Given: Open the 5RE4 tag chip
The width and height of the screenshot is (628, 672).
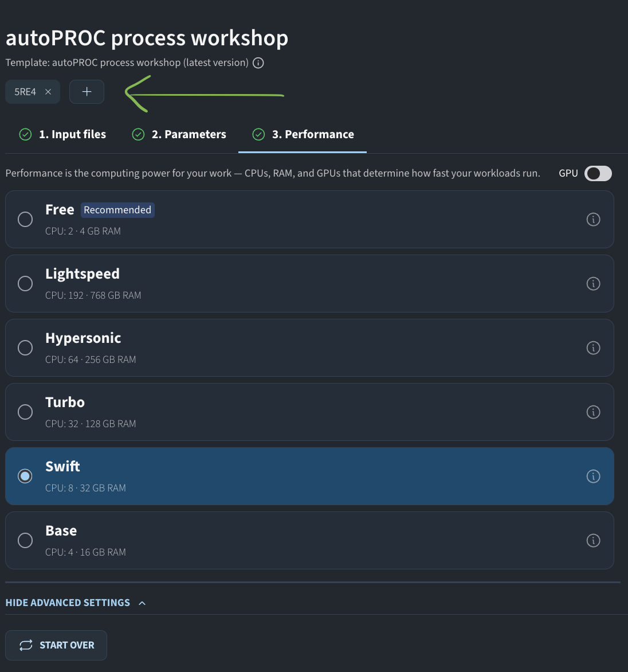Looking at the screenshot, I should click(x=25, y=92).
